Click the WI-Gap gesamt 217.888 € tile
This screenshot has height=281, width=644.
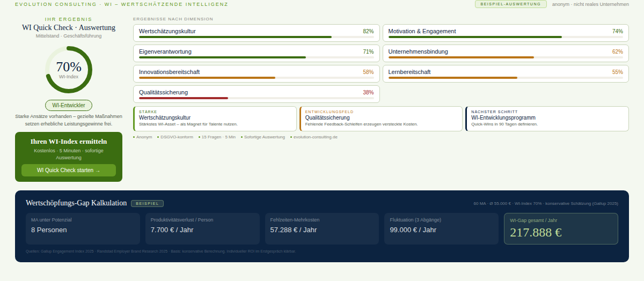pos(561,228)
